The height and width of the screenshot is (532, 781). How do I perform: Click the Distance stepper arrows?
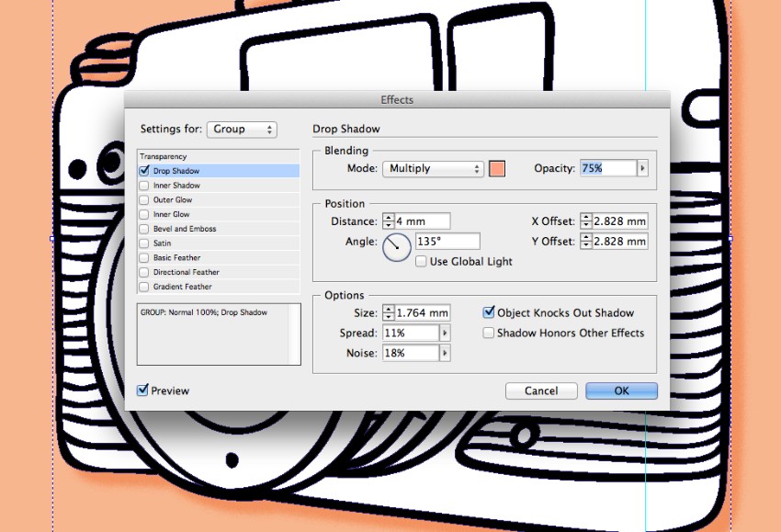pos(388,221)
